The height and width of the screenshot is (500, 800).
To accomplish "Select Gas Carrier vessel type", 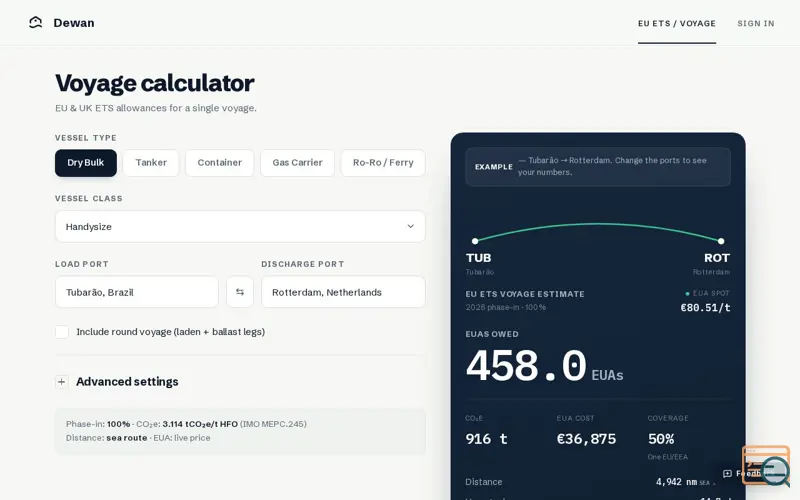I will (297, 163).
